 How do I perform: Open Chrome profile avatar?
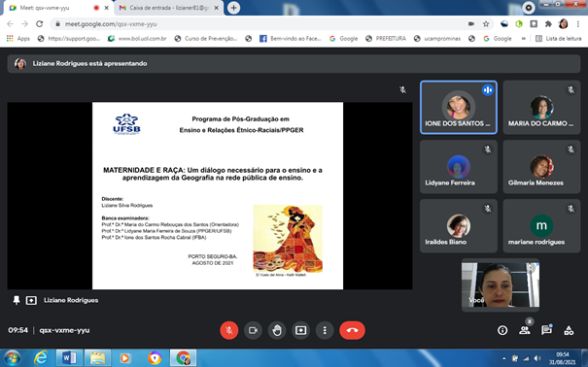[x=563, y=24]
